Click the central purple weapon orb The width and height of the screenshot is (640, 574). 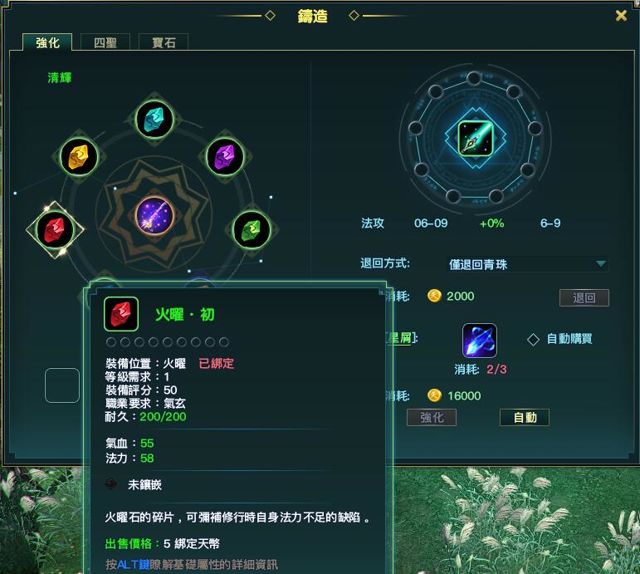pyautogui.click(x=155, y=215)
